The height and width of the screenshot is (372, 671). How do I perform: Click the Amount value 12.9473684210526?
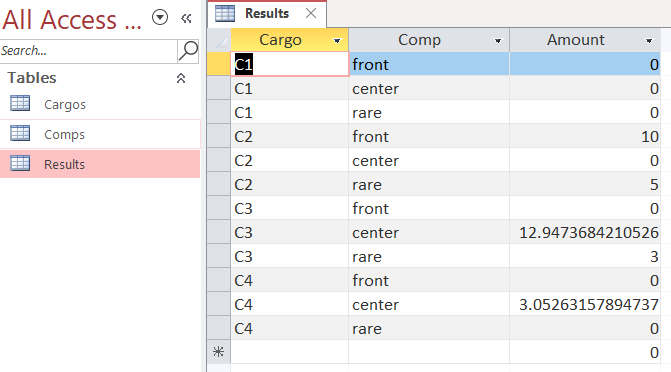pyautogui.click(x=585, y=232)
